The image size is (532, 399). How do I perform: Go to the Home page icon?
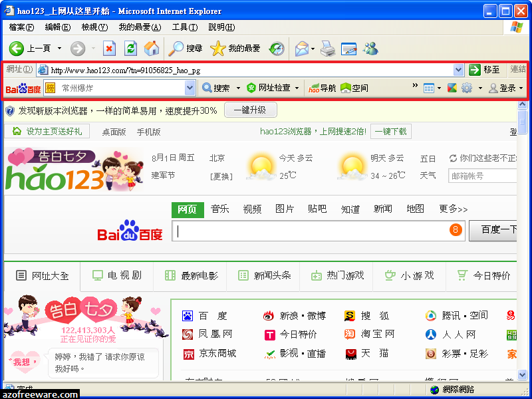152,49
